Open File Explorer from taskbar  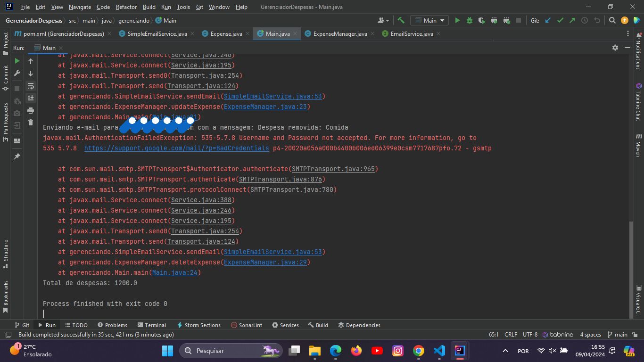click(x=314, y=351)
